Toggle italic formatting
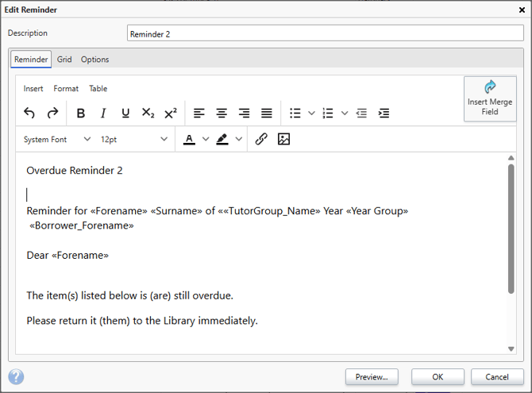 pyautogui.click(x=103, y=114)
